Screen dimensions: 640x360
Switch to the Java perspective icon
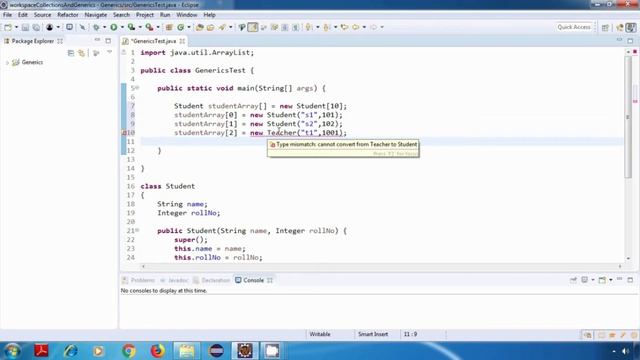click(x=631, y=27)
